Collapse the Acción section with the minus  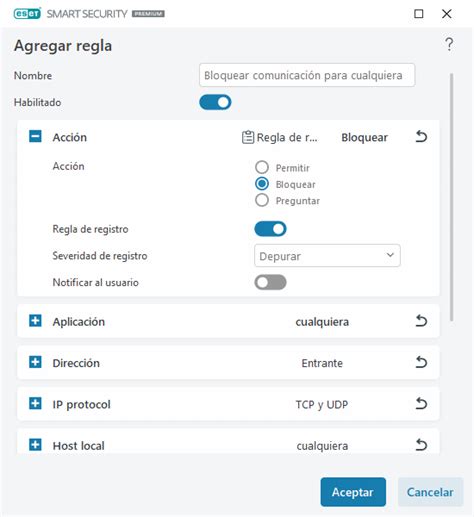(35, 136)
